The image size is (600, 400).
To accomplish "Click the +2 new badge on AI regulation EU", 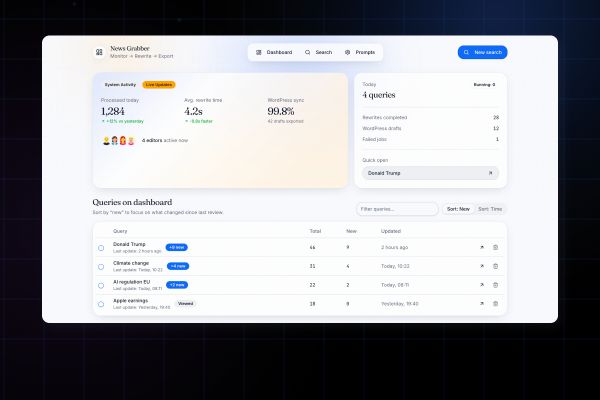I will 177,285.
